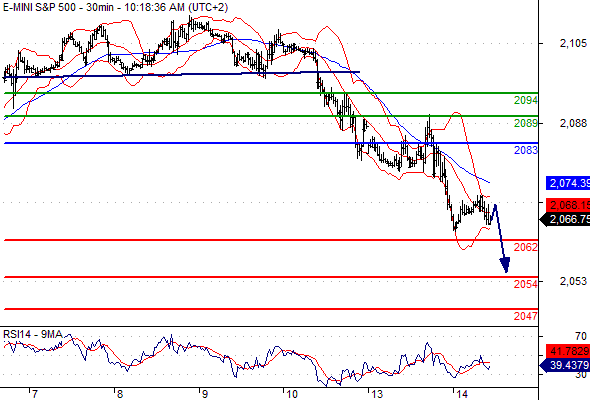The height and width of the screenshot is (400, 590).
Task: Click date 8 on the time axis
Action: (x=120, y=394)
